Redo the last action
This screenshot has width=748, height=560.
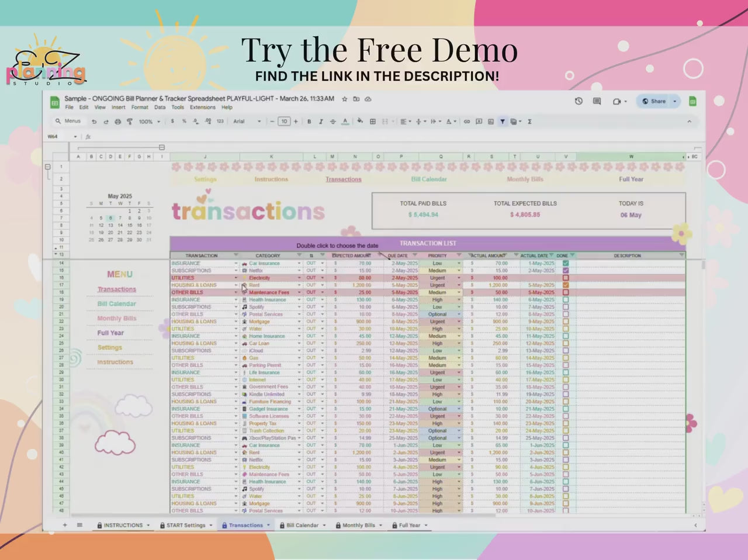pos(106,122)
